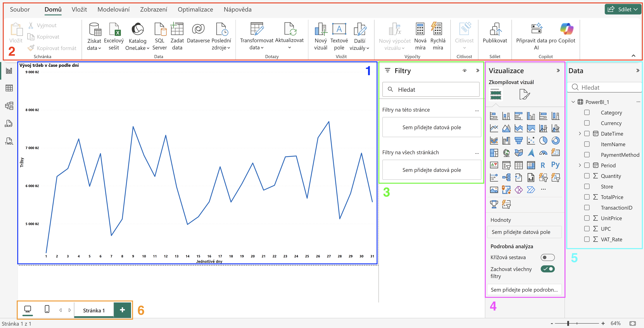Select the R script visual icon

(x=543, y=165)
